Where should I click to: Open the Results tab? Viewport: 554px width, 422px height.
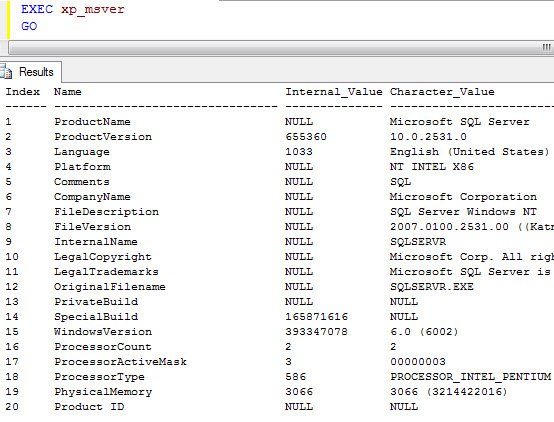point(31,72)
